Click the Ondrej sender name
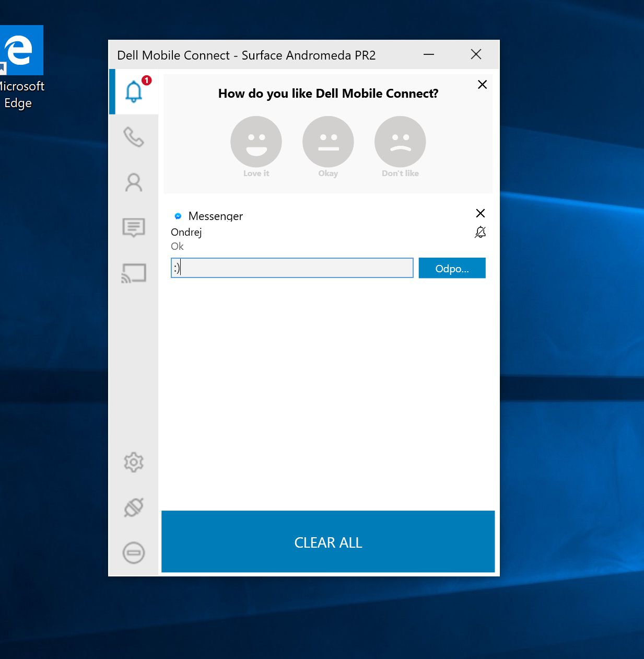Screen dimensions: 644x659 pos(186,232)
